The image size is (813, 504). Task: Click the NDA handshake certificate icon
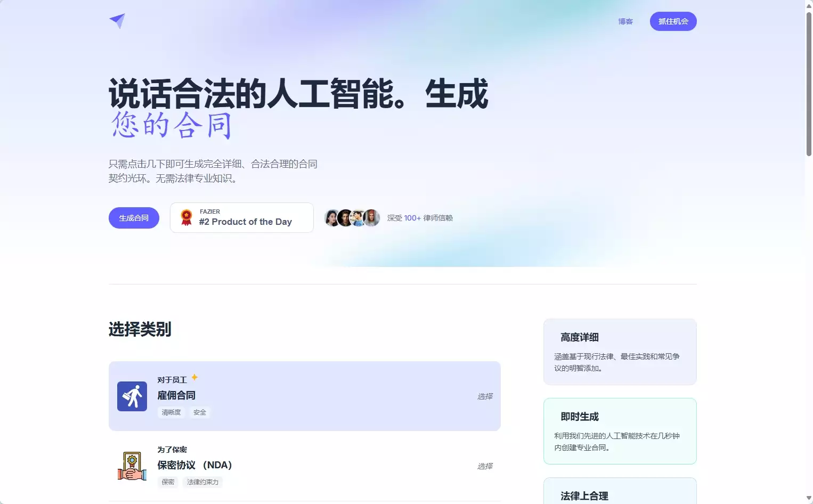(132, 466)
